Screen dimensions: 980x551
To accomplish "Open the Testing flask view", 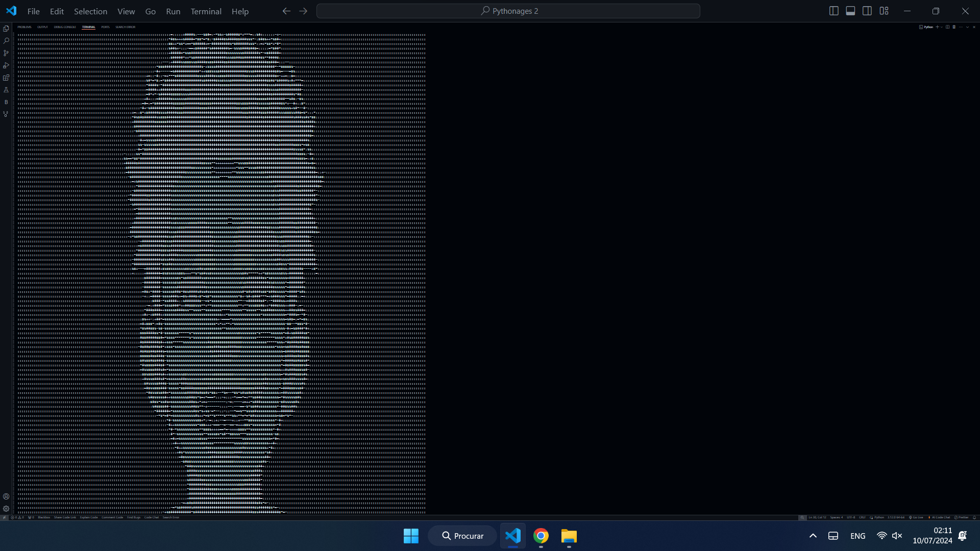I will click(6, 90).
